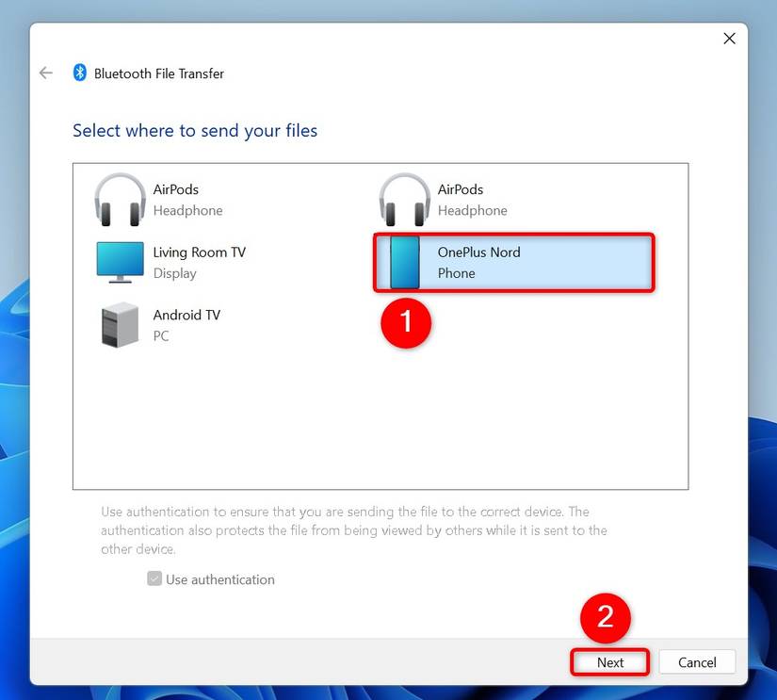Enable the Use authentication checkbox
Image resolution: width=777 pixels, height=700 pixels.
click(154, 578)
